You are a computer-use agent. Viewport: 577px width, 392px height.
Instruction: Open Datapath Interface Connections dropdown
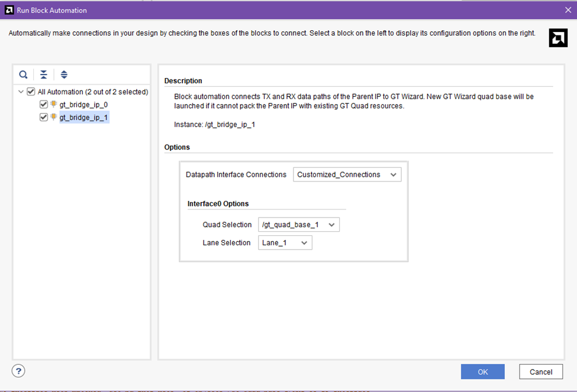[347, 174]
